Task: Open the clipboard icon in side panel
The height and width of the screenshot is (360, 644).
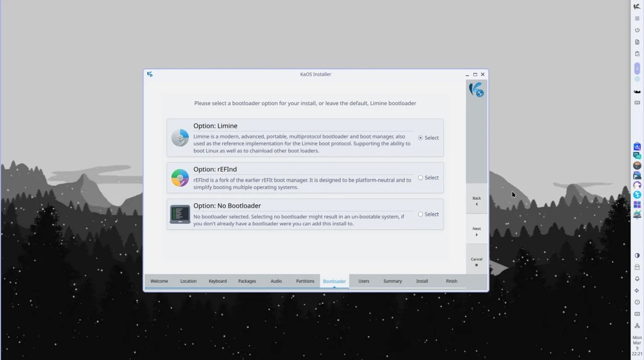Action: [x=637, y=54]
